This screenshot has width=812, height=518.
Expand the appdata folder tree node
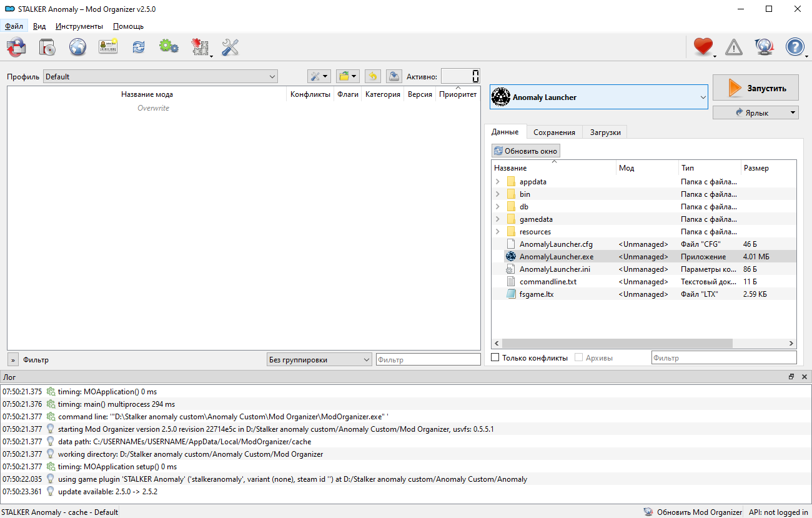point(498,182)
